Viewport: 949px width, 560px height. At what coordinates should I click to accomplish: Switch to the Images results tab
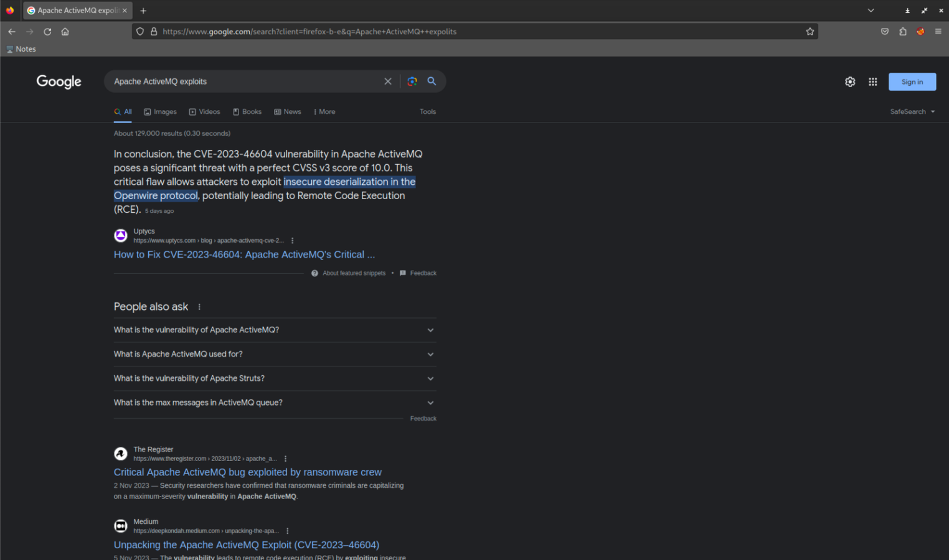click(161, 112)
